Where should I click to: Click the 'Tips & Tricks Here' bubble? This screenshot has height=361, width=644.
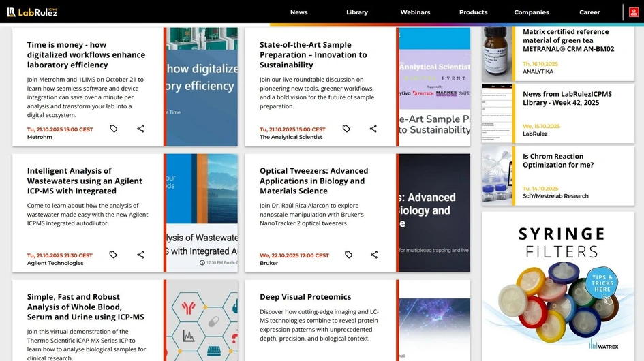[x=602, y=283]
